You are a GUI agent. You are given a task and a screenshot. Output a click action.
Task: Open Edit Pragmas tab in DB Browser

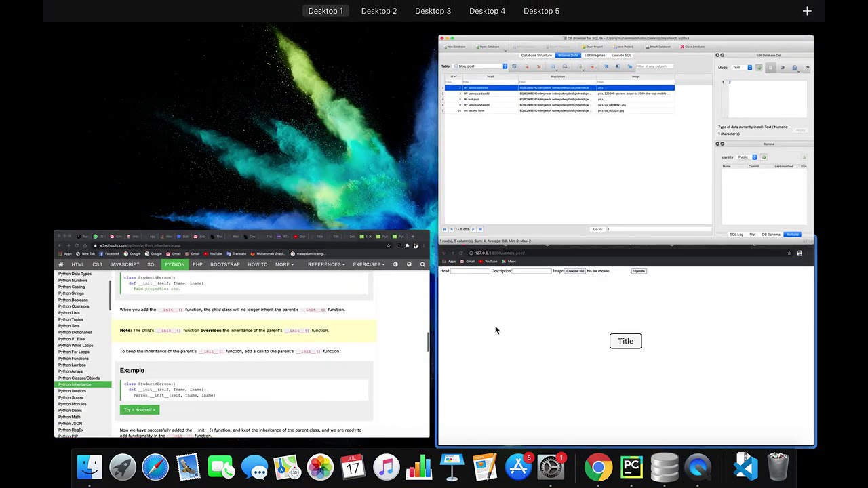point(594,55)
